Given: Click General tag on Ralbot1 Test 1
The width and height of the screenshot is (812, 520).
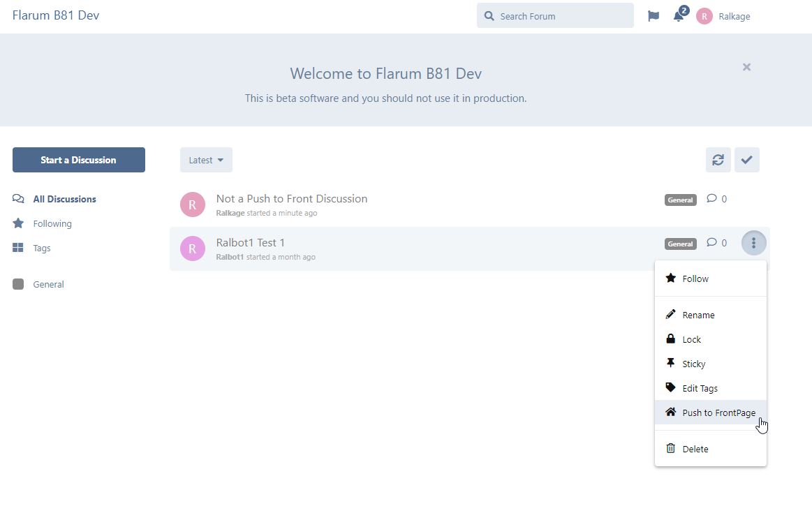Looking at the screenshot, I should click(681, 244).
